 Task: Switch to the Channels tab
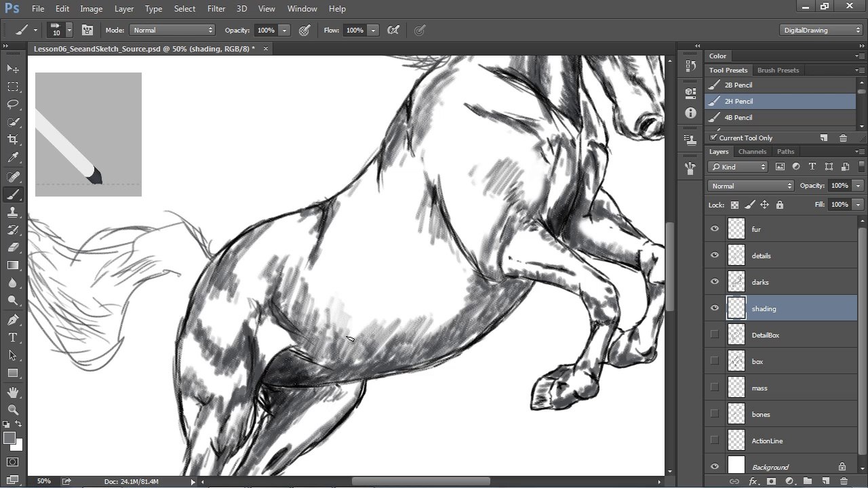(752, 152)
